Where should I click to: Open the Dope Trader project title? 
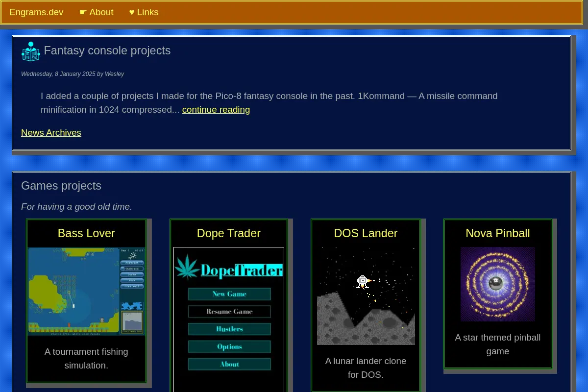coord(229,233)
